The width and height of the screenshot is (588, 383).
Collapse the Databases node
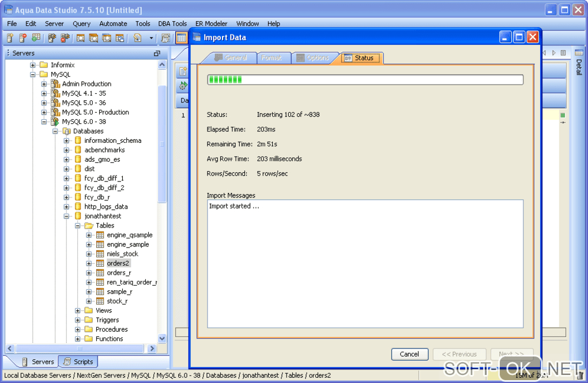coord(55,131)
